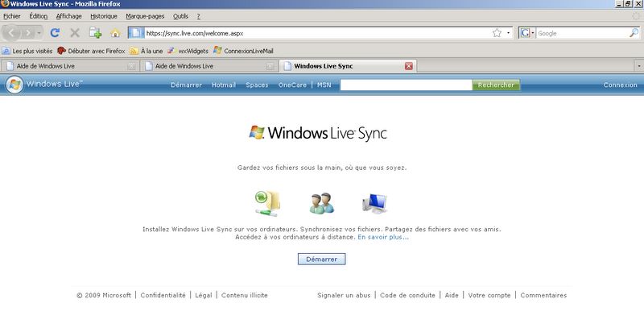Open the Aide footer link
The width and height of the screenshot is (644, 328).
pyautogui.click(x=452, y=295)
